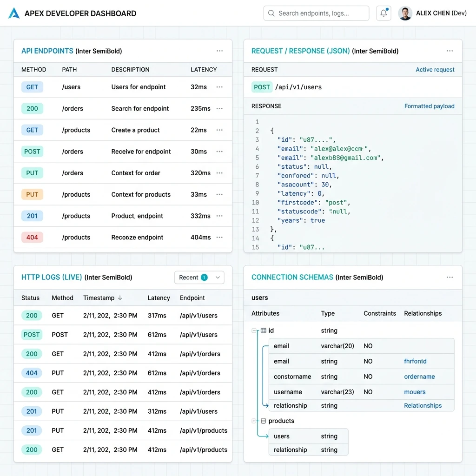This screenshot has height=476, width=476.
Task: Click the search magnifier icon
Action: (x=271, y=13)
